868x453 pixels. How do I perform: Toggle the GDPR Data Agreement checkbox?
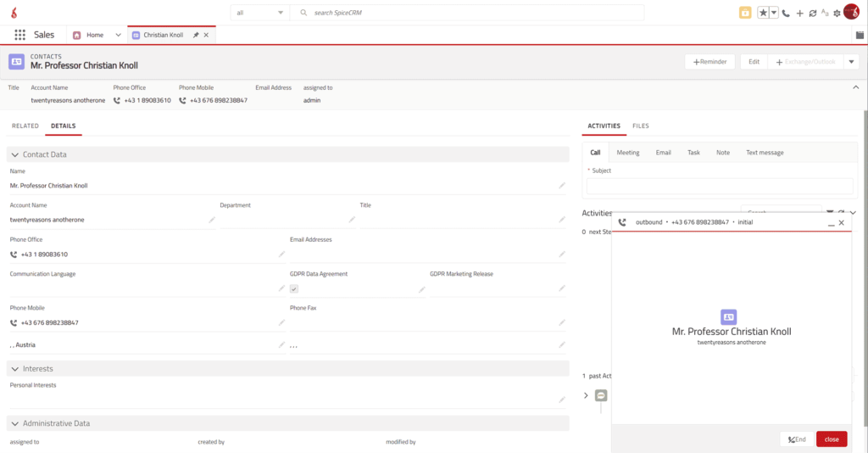click(x=294, y=288)
